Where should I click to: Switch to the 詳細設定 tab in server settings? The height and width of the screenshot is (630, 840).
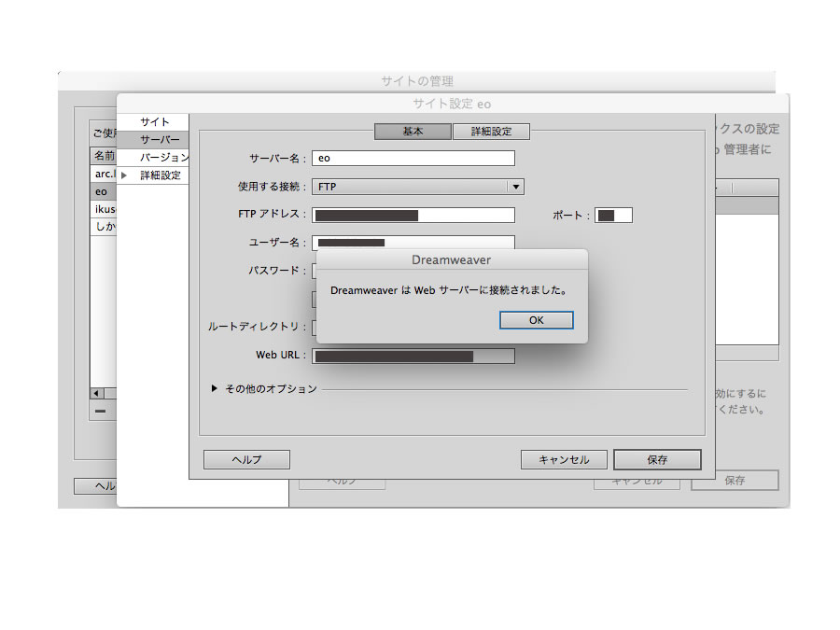(x=491, y=132)
